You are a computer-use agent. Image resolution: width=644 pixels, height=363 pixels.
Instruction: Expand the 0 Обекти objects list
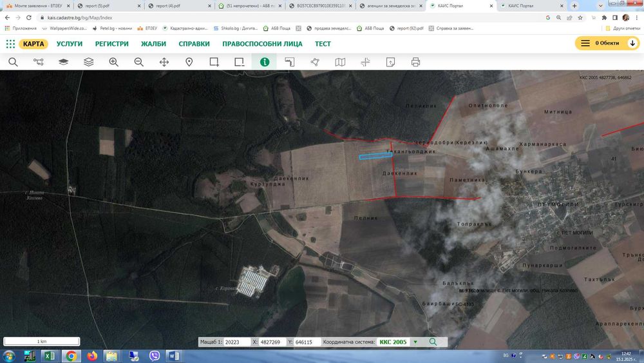(x=607, y=43)
